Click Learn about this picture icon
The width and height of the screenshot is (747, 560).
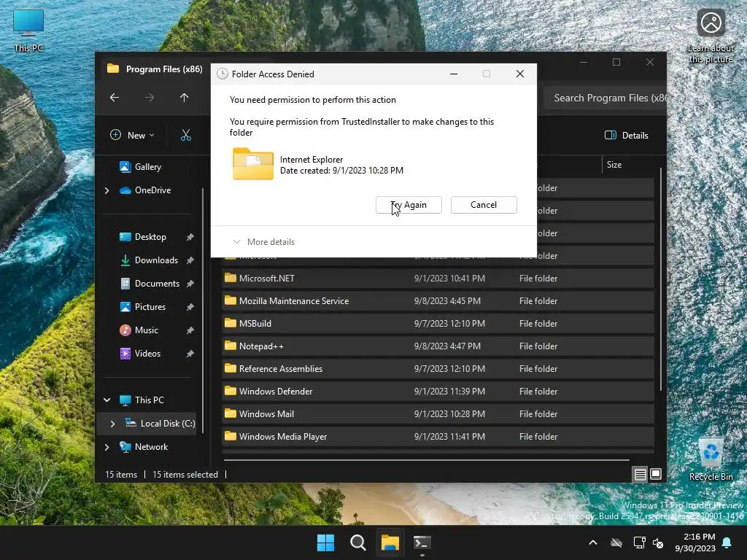point(711,36)
